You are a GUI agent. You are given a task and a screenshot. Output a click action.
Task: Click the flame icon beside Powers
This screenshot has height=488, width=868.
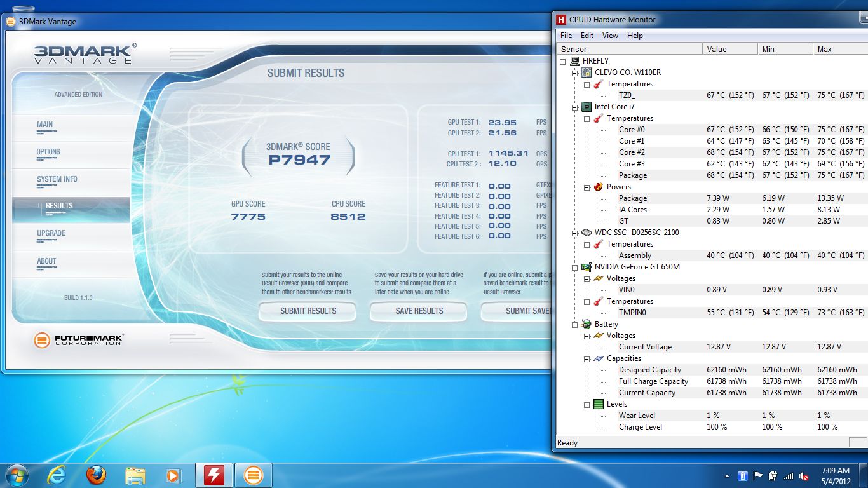point(599,187)
